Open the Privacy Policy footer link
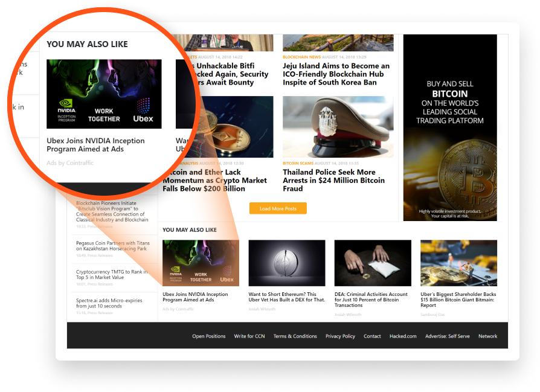This screenshot has width=540, height=392. click(340, 336)
